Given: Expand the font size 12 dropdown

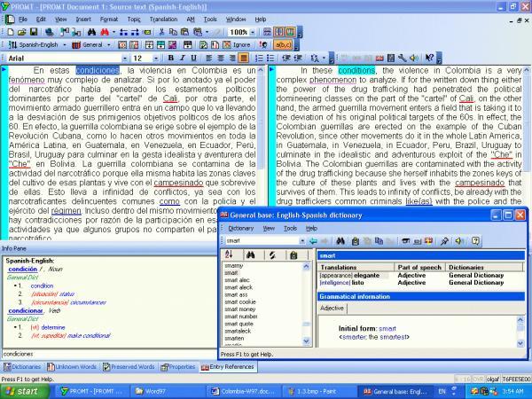Looking at the screenshot, I should pyautogui.click(x=156, y=59).
